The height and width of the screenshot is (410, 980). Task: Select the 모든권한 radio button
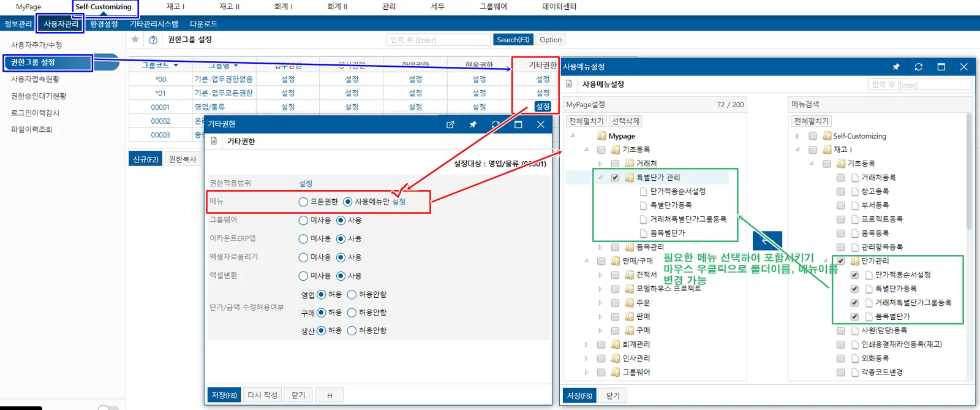(x=303, y=202)
